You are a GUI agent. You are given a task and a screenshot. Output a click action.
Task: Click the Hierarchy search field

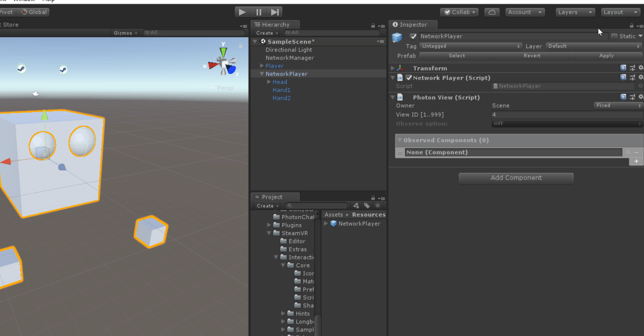(332, 33)
